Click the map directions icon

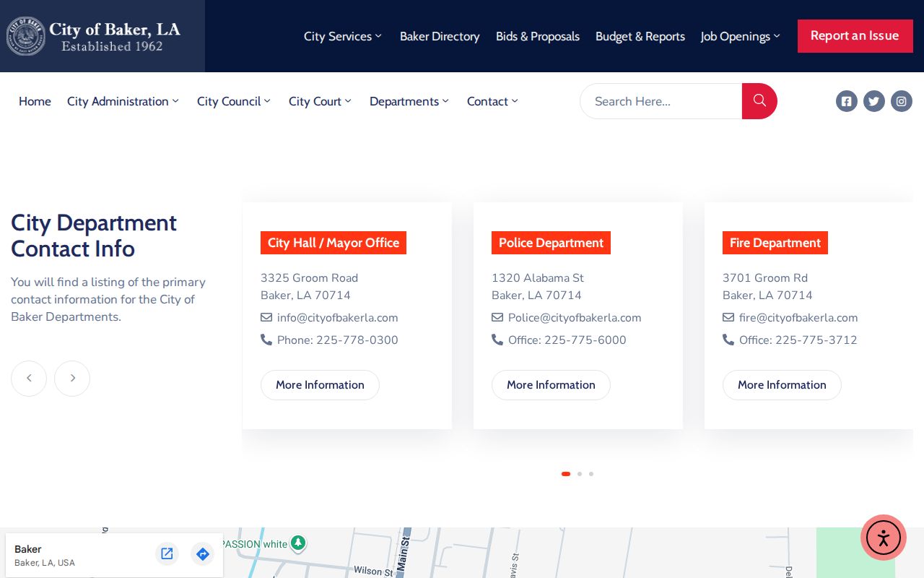click(203, 554)
